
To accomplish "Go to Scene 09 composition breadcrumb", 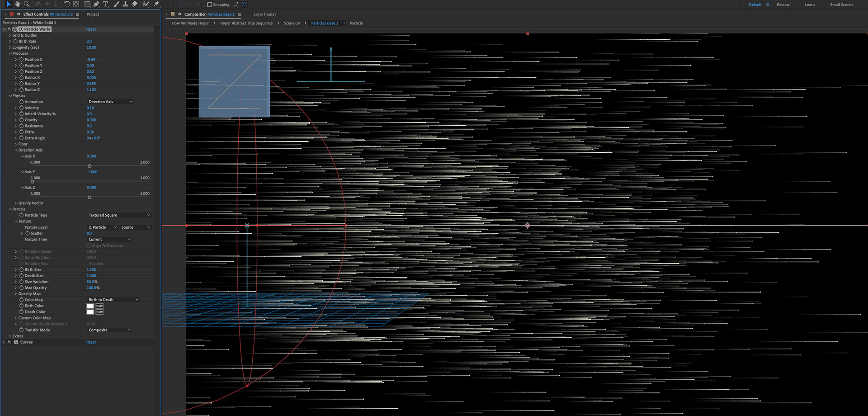I will pos(292,23).
